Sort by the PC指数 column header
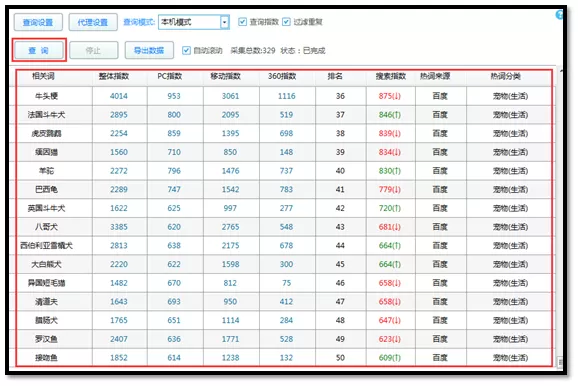The height and width of the screenshot is (386, 578). coord(170,76)
